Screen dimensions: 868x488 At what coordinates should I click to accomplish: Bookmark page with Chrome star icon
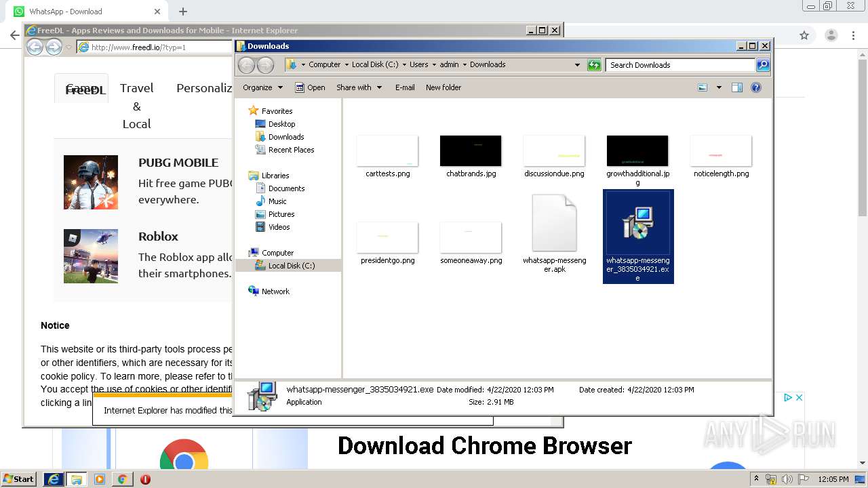click(804, 35)
